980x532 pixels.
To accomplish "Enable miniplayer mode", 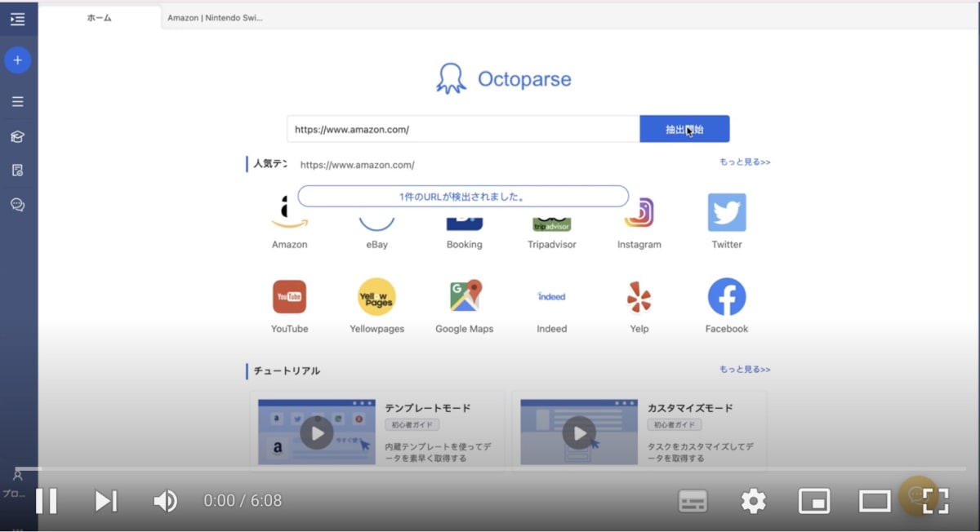I will pyautogui.click(x=814, y=501).
